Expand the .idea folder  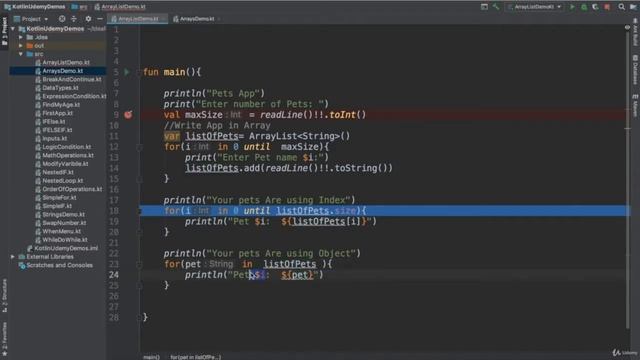[x=21, y=37]
